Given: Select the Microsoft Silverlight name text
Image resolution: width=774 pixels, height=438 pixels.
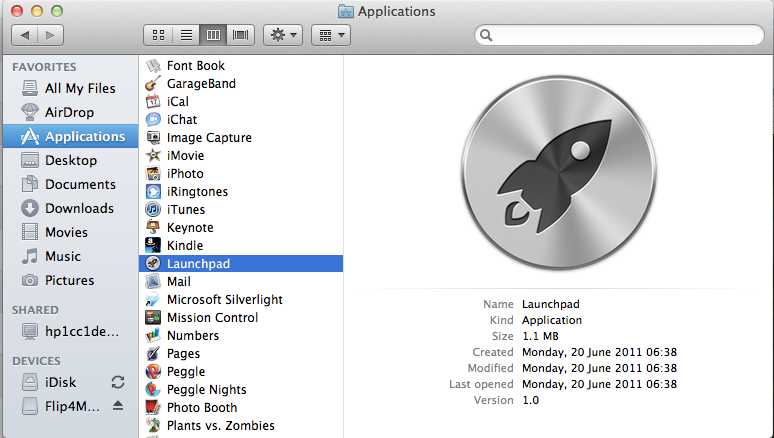Looking at the screenshot, I should tap(225, 300).
